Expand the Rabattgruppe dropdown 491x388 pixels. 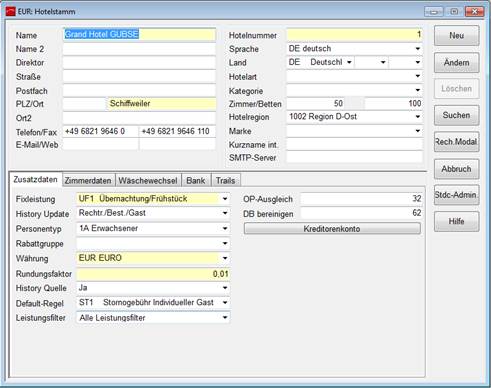click(x=225, y=243)
